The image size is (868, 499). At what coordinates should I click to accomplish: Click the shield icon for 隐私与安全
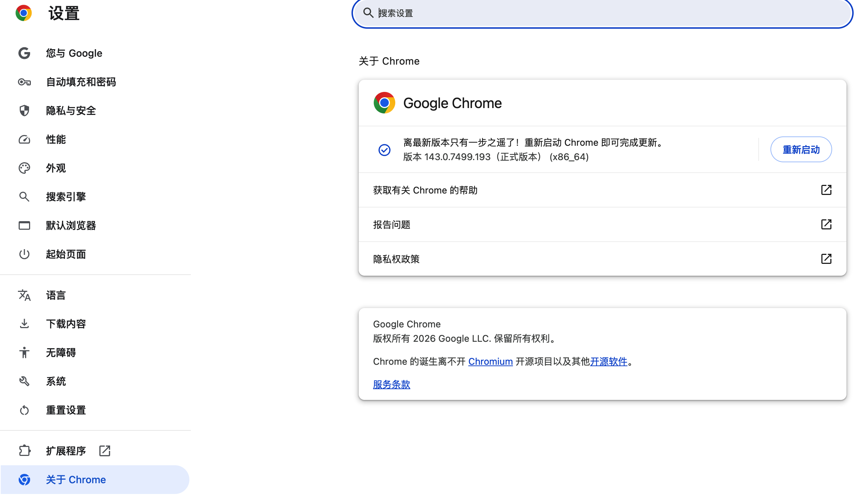24,111
